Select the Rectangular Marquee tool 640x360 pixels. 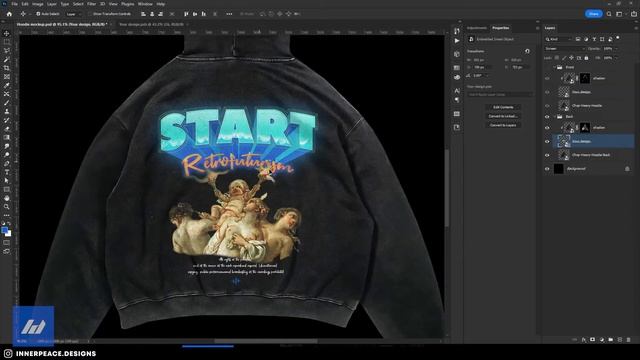tap(7, 42)
